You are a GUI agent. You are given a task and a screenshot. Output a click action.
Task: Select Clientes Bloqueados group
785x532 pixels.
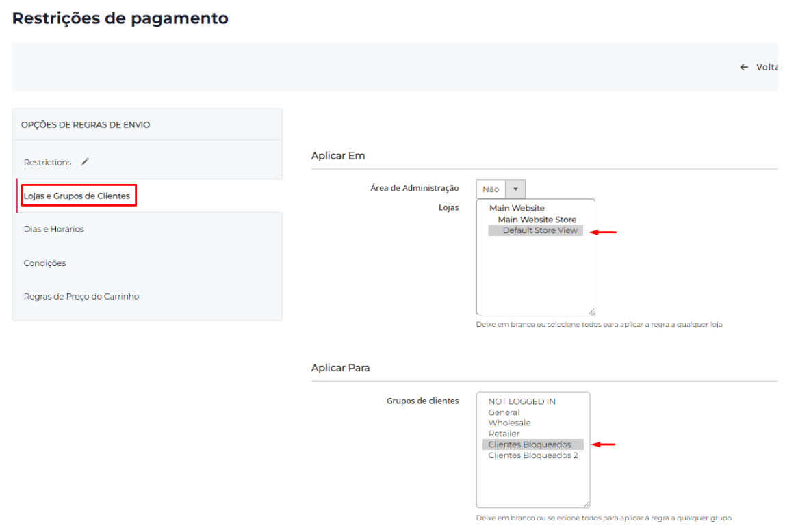pos(529,444)
